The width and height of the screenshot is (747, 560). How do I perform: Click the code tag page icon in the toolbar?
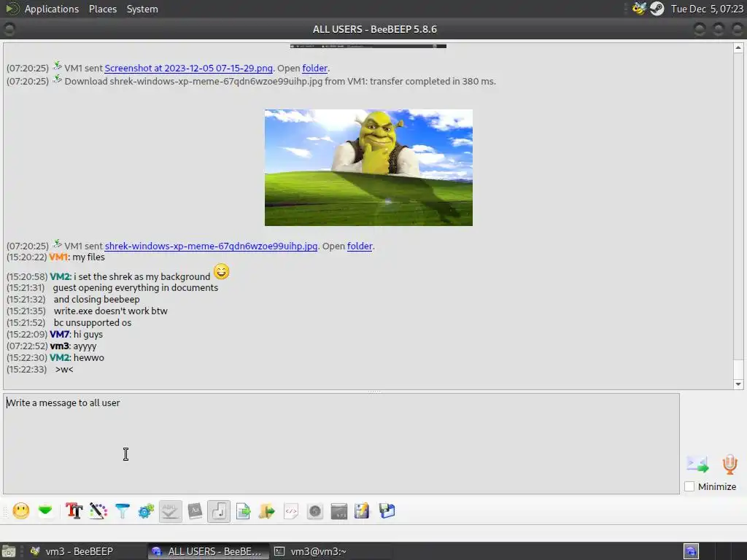coord(290,511)
